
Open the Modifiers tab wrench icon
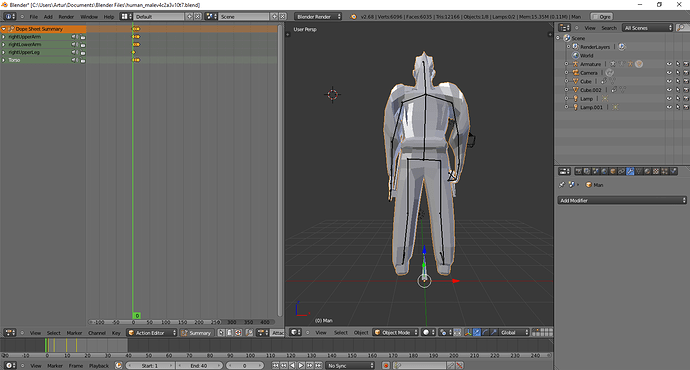[x=630, y=171]
